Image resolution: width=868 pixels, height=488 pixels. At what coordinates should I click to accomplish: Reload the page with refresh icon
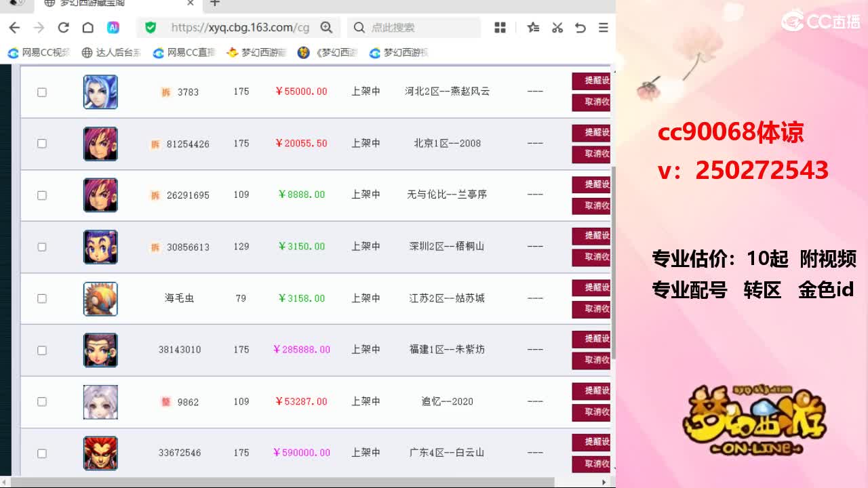(63, 28)
